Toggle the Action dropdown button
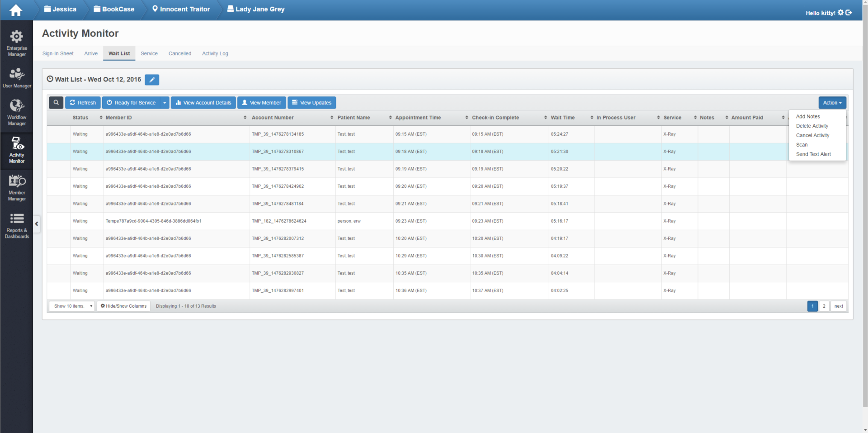The width and height of the screenshot is (868, 433). click(x=832, y=103)
